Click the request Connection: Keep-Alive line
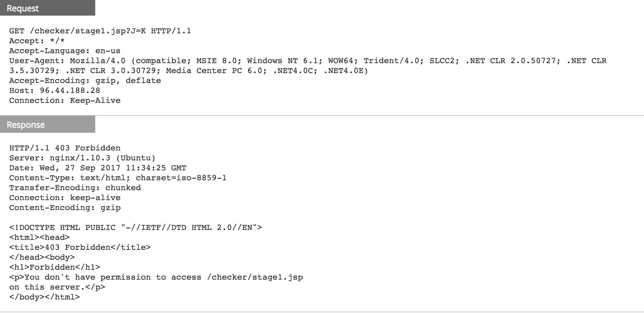Image resolution: width=644 pixels, height=313 pixels. (65, 101)
